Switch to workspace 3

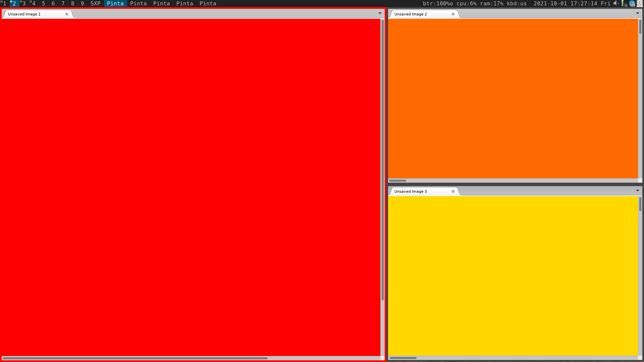pyautogui.click(x=24, y=3)
